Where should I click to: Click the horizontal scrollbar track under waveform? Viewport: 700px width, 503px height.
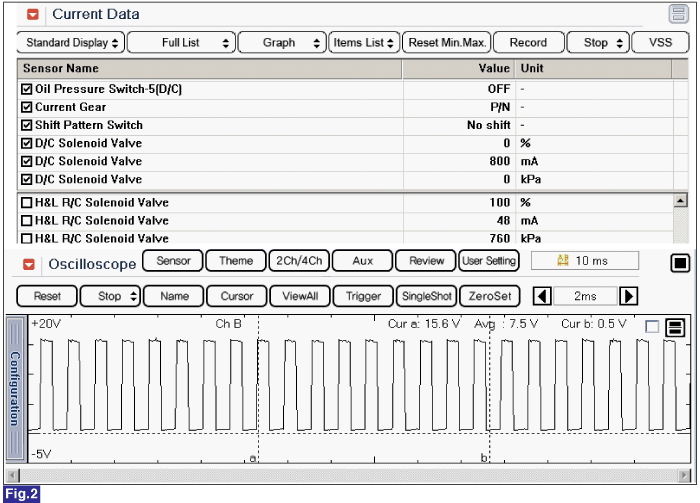coord(348,475)
